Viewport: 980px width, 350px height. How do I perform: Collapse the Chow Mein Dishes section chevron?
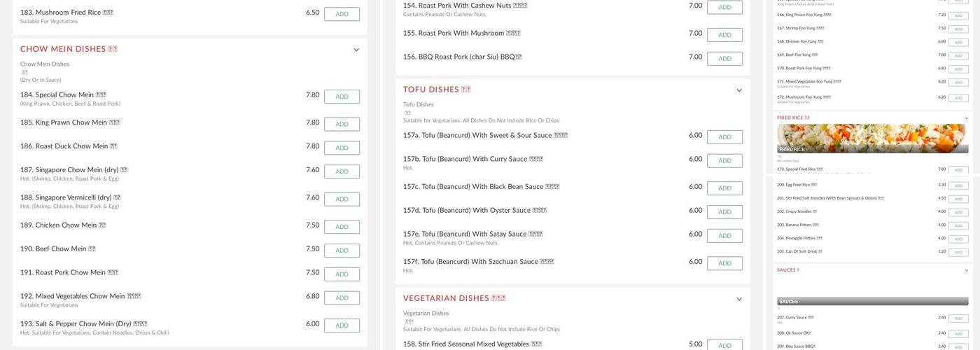356,50
